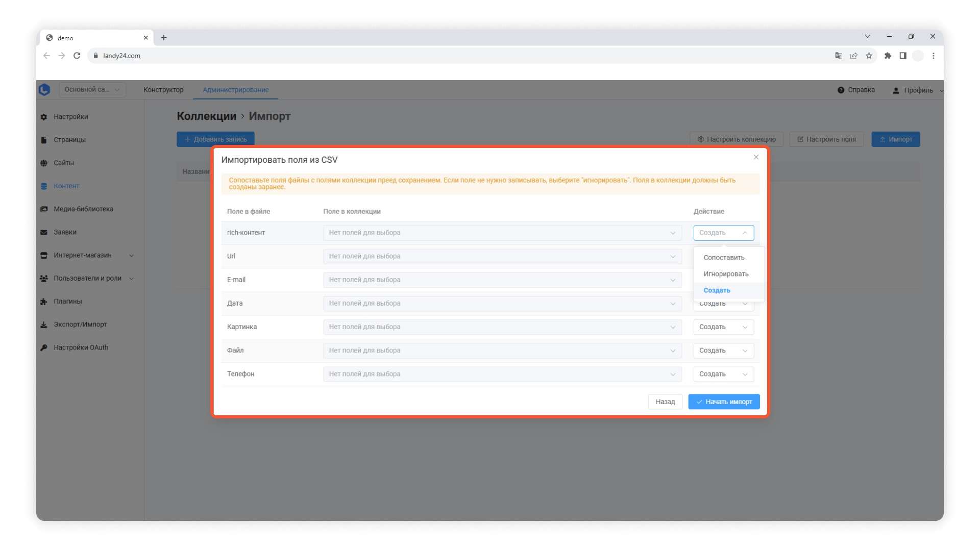
Task: Open action dropdown for Картинка row
Action: pyautogui.click(x=723, y=327)
